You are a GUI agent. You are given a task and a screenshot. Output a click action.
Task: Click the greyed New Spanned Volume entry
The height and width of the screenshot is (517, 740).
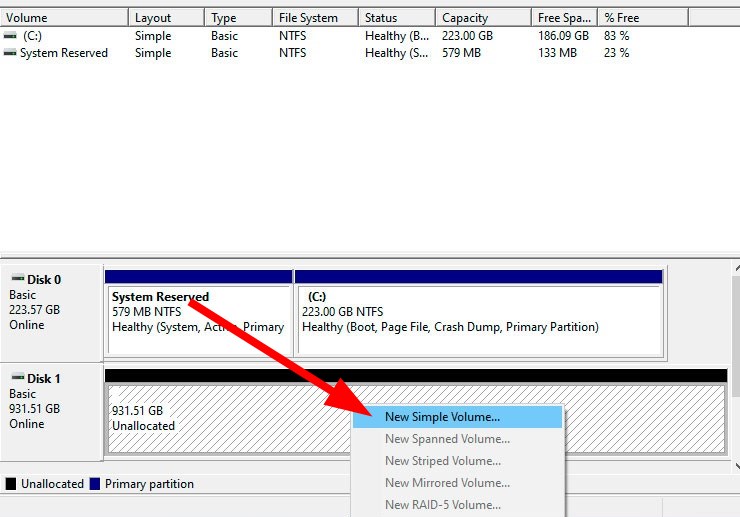[457, 439]
